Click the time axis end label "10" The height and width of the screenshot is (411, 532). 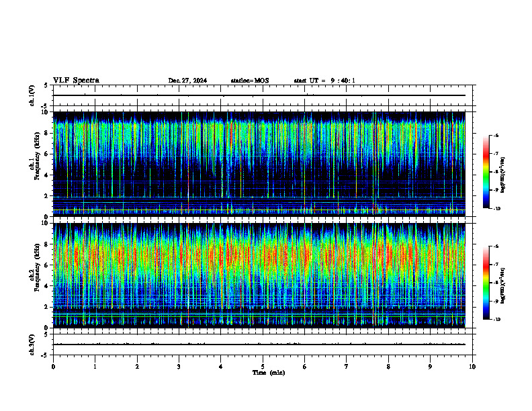472,367
